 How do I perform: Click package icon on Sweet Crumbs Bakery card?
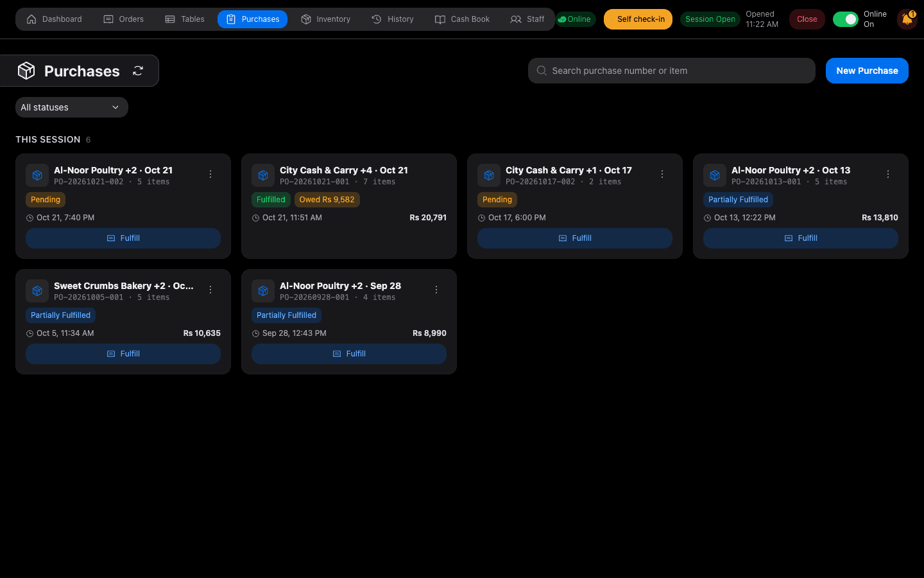pos(37,291)
